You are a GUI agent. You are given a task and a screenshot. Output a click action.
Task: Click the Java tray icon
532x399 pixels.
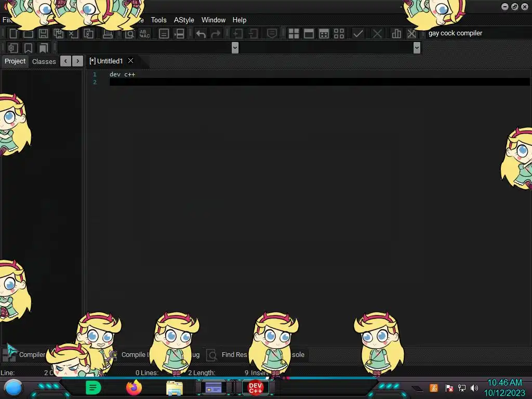click(x=434, y=388)
